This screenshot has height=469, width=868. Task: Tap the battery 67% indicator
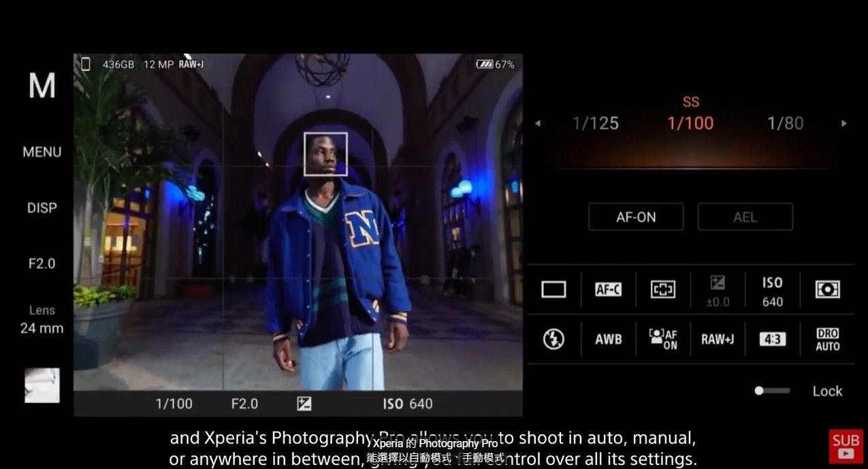click(x=495, y=65)
